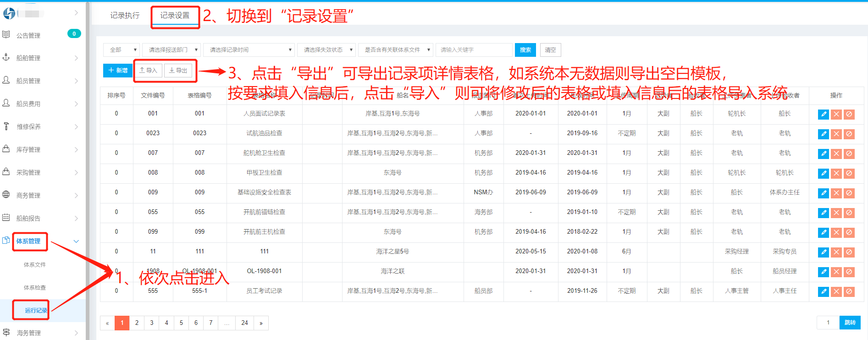
Task: Open 体系检查 submenu item
Action: 35,287
